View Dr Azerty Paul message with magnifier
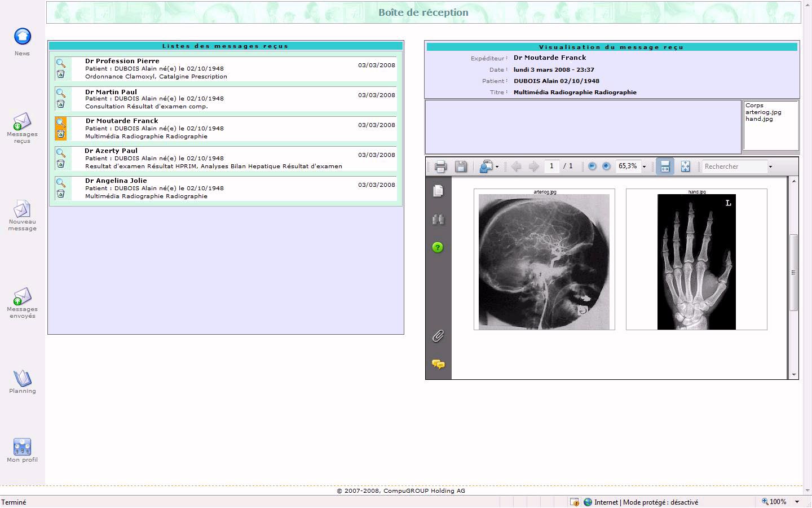This screenshot has width=812, height=508. pos(61,153)
